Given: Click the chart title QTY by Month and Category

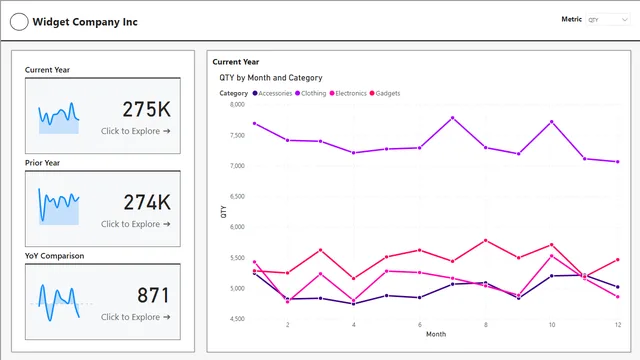Looking at the screenshot, I should pyautogui.click(x=271, y=78).
